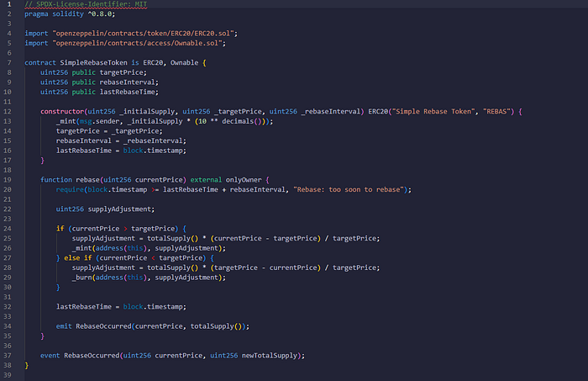Click the rebaseInterval = _rebaseInterval assignment

pos(121,140)
